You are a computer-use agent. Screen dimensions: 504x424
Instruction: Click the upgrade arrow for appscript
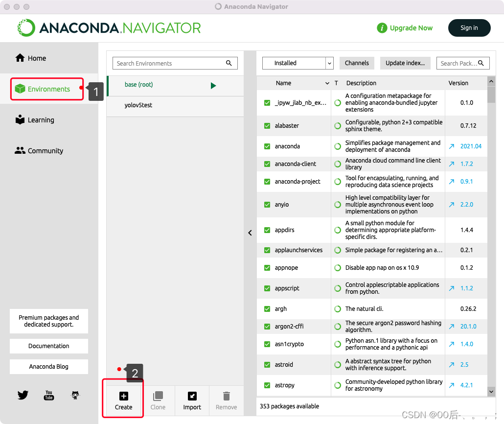pyautogui.click(x=452, y=288)
